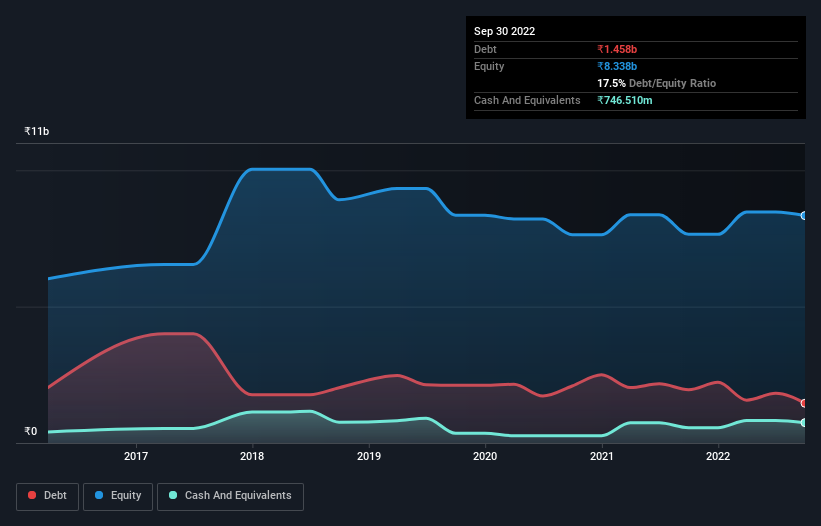
Task: Click the ₹746.510m cash value
Action: pos(625,100)
